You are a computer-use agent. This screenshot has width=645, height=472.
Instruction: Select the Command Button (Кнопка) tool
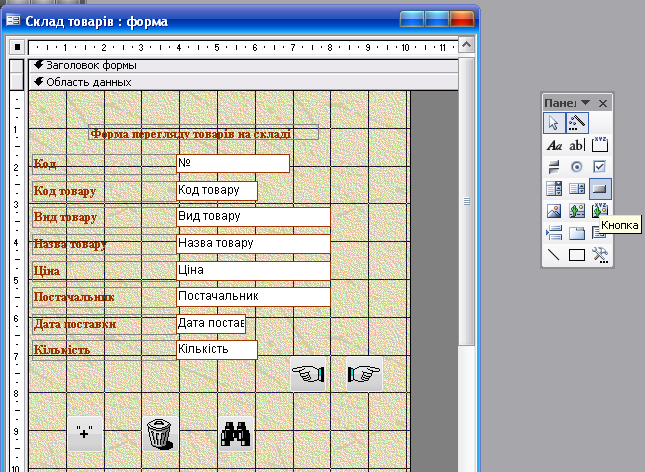pos(600,189)
